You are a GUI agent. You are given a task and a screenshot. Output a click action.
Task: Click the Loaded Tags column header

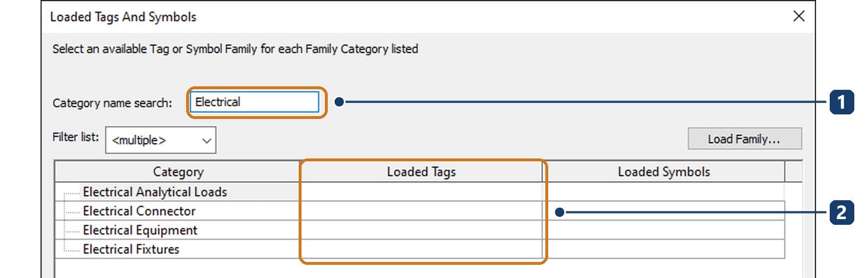(x=421, y=172)
